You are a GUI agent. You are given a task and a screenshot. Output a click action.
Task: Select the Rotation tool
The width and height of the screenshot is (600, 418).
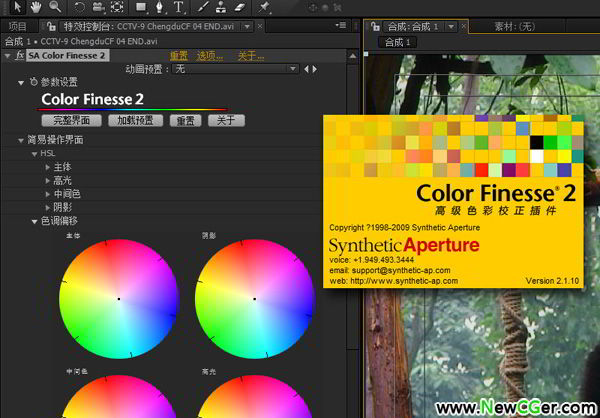point(79,7)
